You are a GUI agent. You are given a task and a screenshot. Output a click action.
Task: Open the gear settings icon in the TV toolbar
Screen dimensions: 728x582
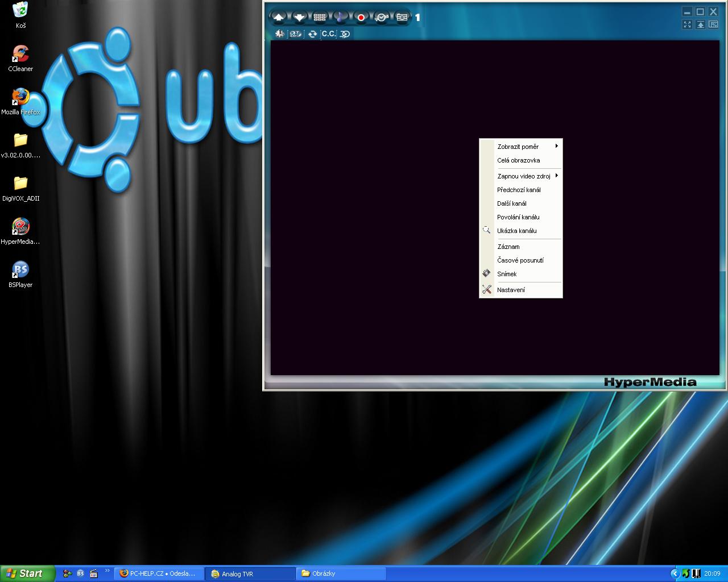[x=279, y=34]
